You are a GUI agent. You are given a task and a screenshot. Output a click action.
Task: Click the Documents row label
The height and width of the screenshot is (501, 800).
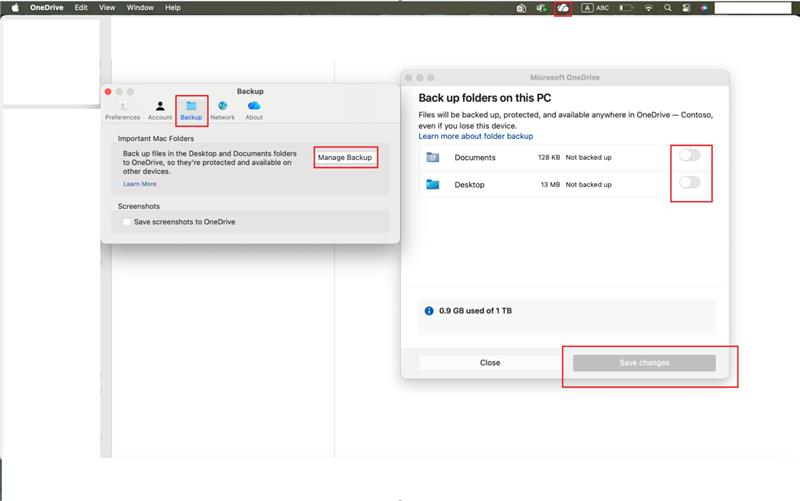click(475, 158)
